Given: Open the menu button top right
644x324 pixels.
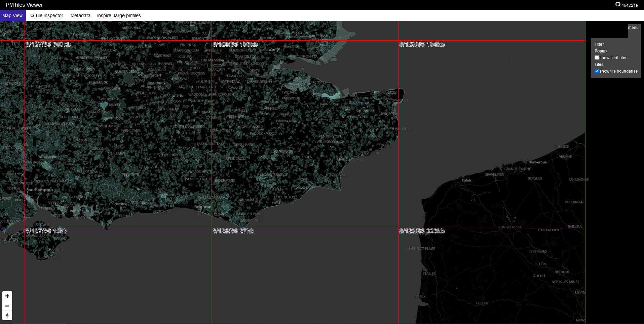Looking at the screenshot, I should pyautogui.click(x=633, y=28).
